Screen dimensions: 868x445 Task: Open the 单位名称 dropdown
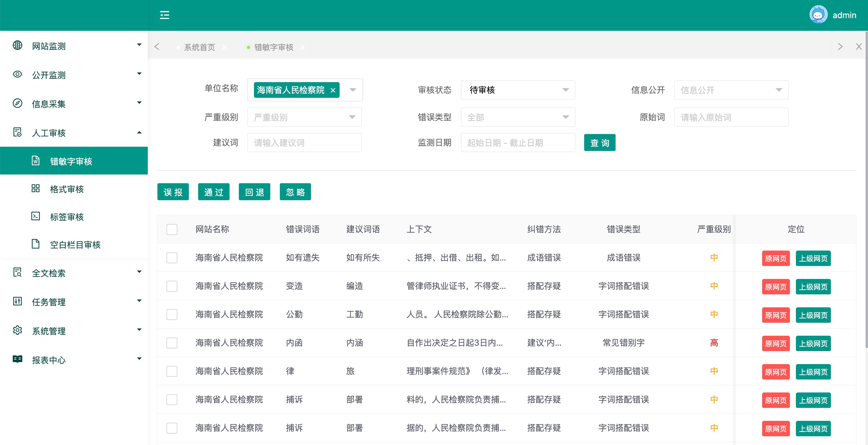(305, 90)
